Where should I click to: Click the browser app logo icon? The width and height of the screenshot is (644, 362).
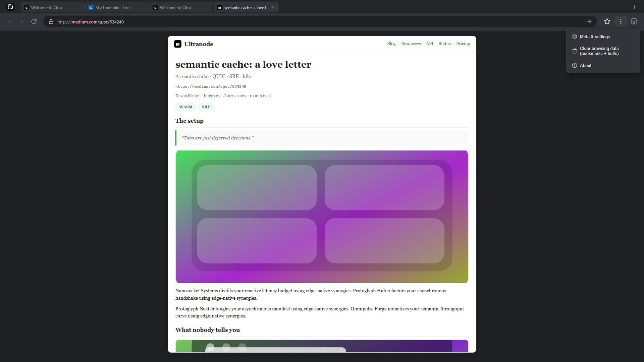(x=10, y=7)
